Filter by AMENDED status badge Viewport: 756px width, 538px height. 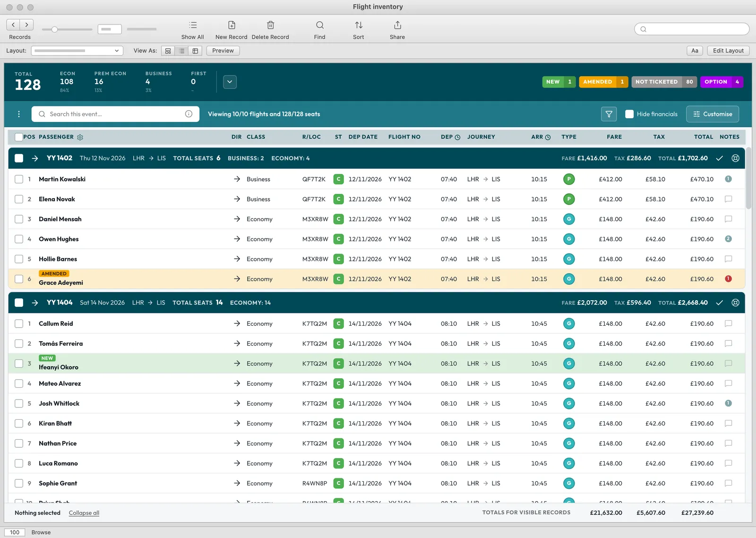coord(603,82)
